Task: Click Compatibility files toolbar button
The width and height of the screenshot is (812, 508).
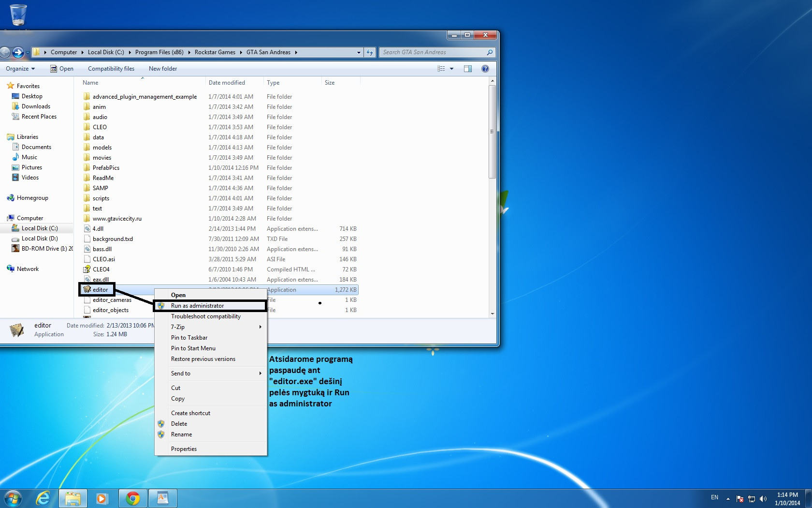Action: point(111,69)
